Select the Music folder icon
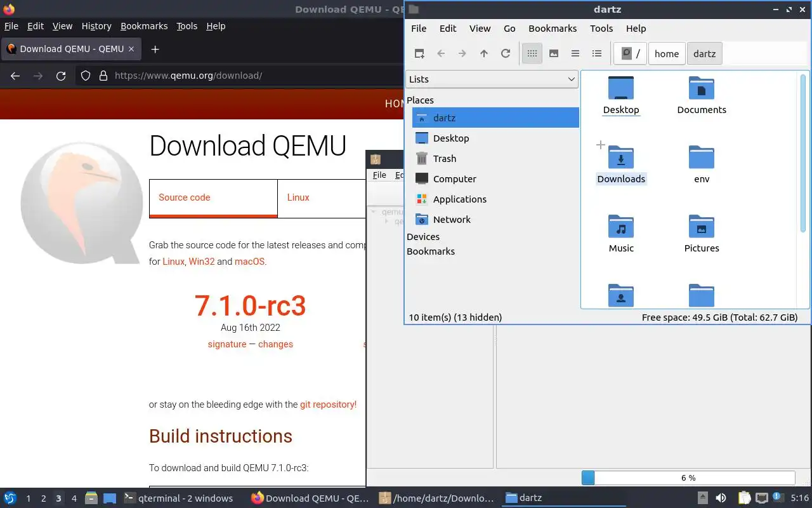Screen dimensions: 812x508 (x=621, y=227)
